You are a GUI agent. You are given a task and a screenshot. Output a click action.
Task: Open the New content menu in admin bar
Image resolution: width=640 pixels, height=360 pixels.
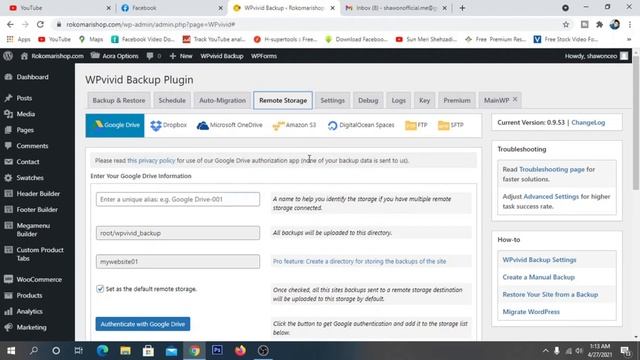pyautogui.click(x=181, y=56)
